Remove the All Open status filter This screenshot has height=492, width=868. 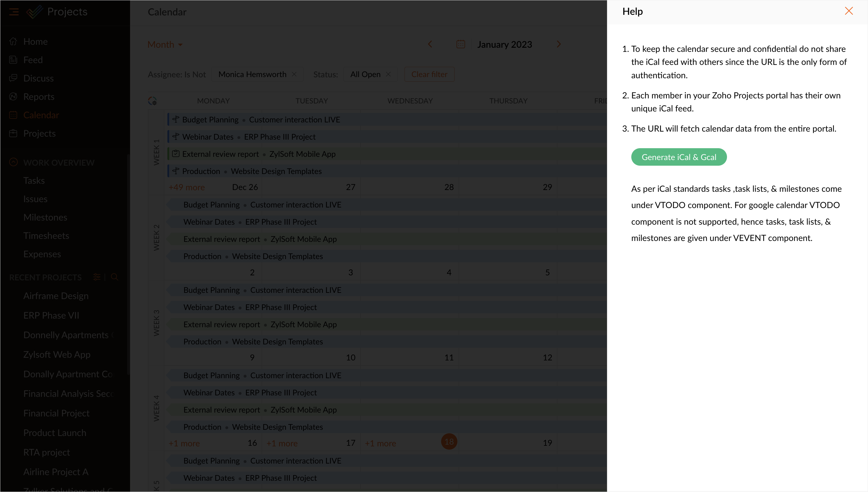[x=388, y=74]
